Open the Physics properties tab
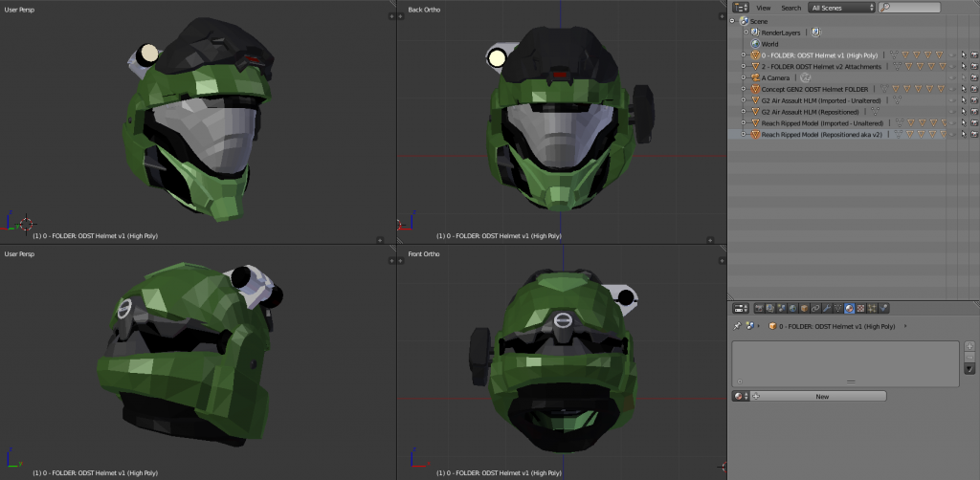Image resolution: width=980 pixels, height=480 pixels. pos(883,308)
